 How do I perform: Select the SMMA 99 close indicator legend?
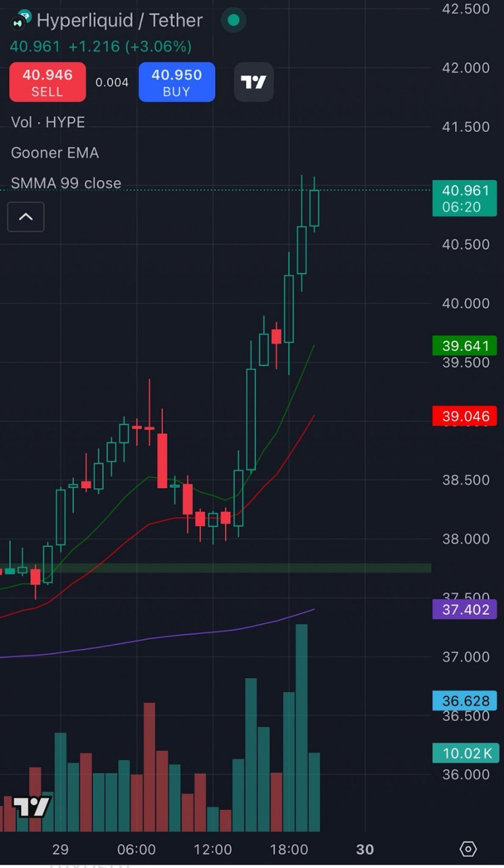pyautogui.click(x=66, y=183)
